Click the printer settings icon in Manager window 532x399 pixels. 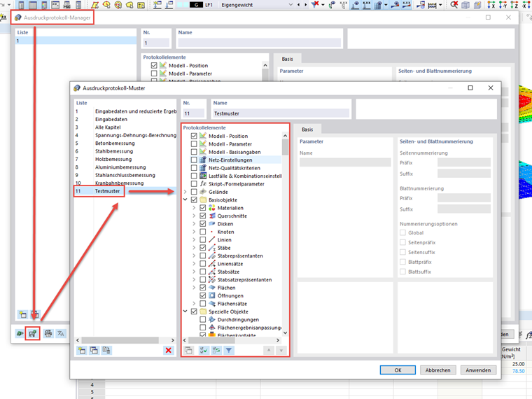[48, 333]
